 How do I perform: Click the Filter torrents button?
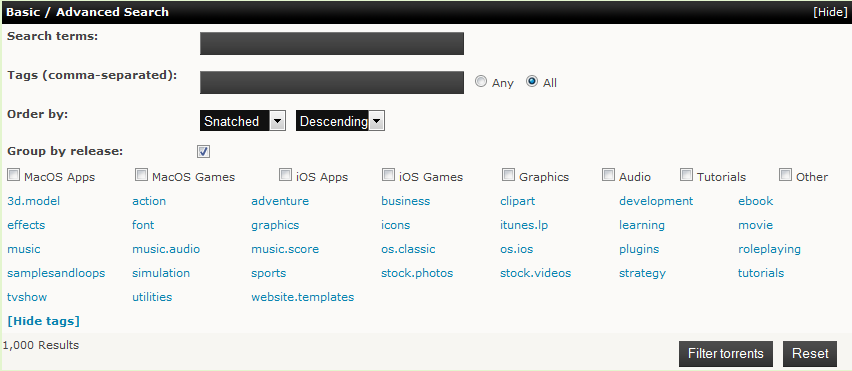(x=725, y=354)
